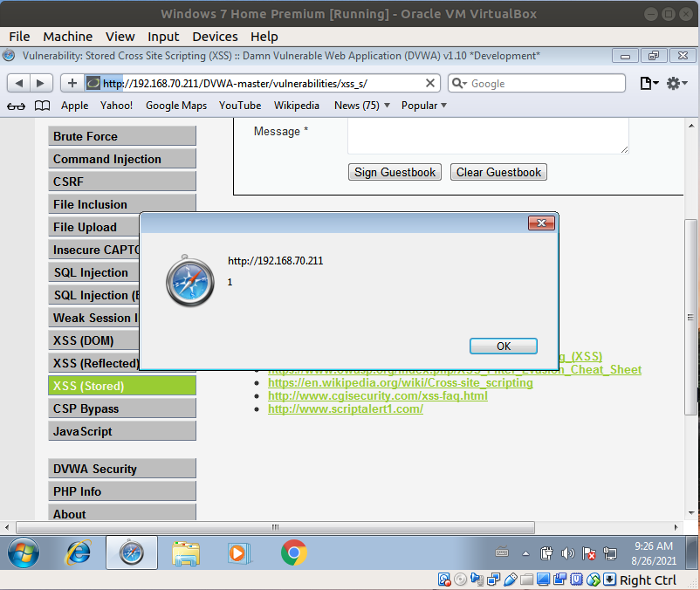Open the Google Maps bookmark
Image resolution: width=700 pixels, height=590 pixels.
[x=176, y=106]
